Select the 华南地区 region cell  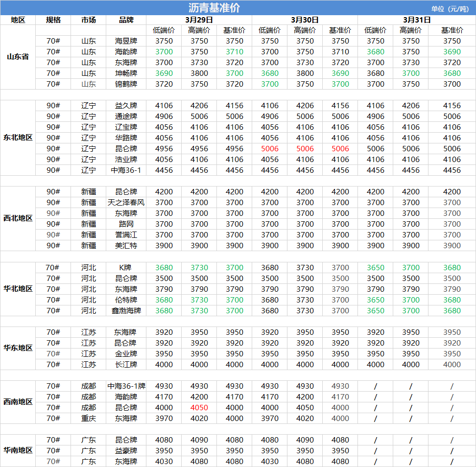[x=18, y=450]
